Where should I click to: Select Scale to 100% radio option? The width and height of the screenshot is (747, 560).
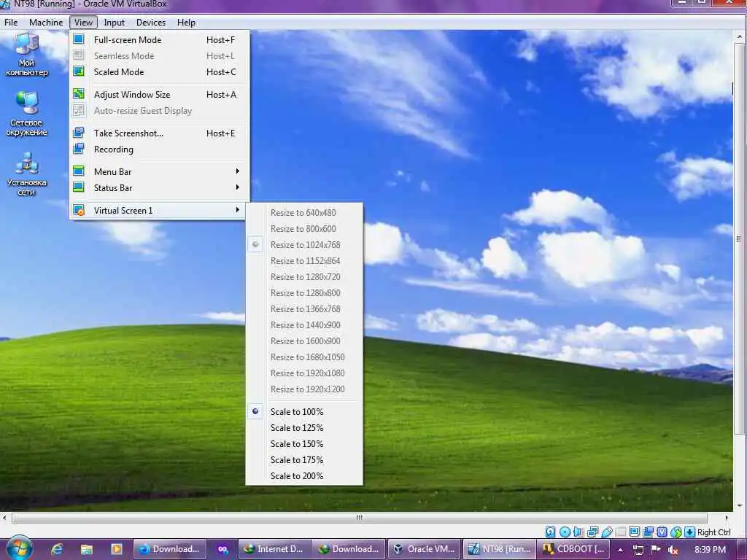(x=304, y=411)
